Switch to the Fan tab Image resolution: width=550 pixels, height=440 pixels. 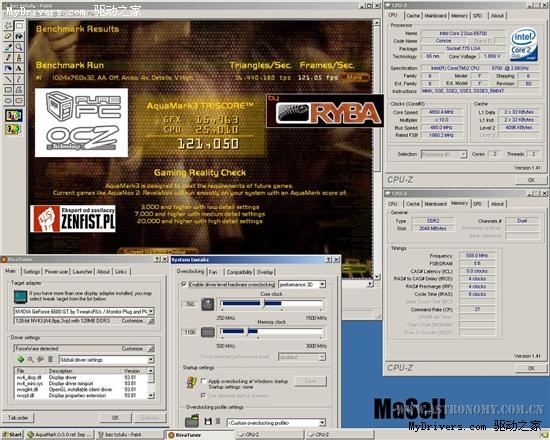(x=213, y=272)
